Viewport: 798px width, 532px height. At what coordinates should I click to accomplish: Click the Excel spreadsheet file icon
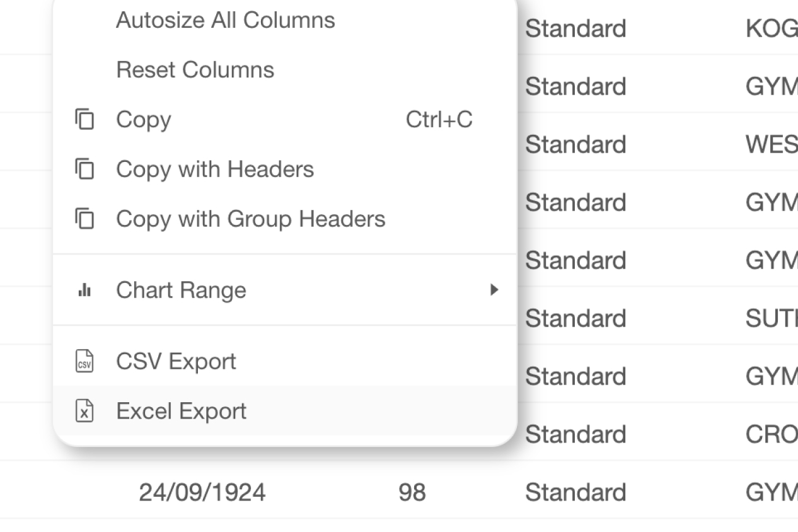(x=84, y=411)
